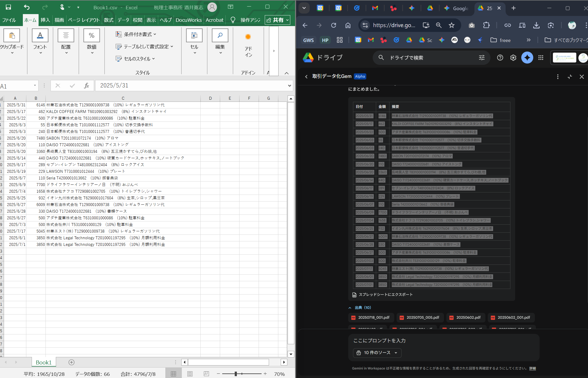This screenshot has height=378, width=588.
Task: Click スプレッドシートにエクスポート
Action: pos(383,295)
